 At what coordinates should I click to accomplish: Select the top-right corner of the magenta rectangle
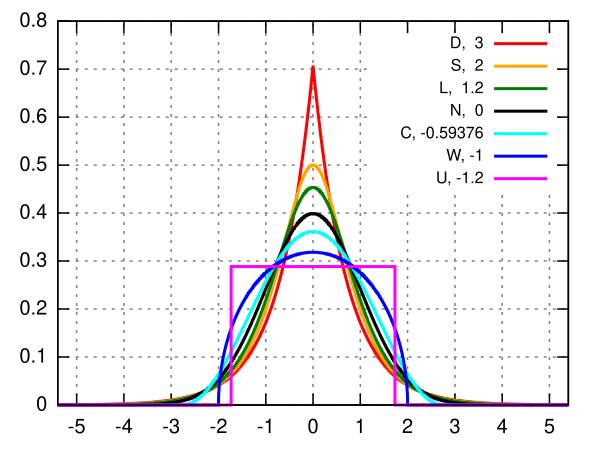(x=395, y=267)
